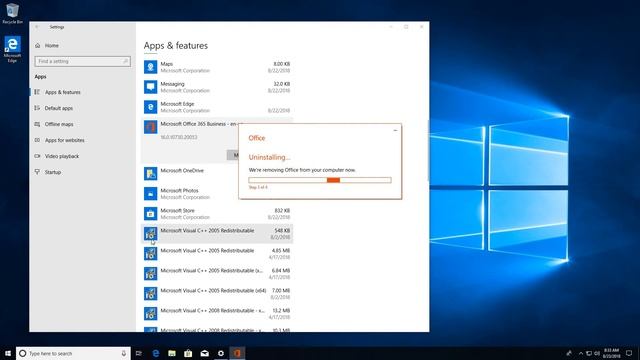Open Microsoft Store from taskbar
This screenshot has height=360, width=640.
(188, 353)
